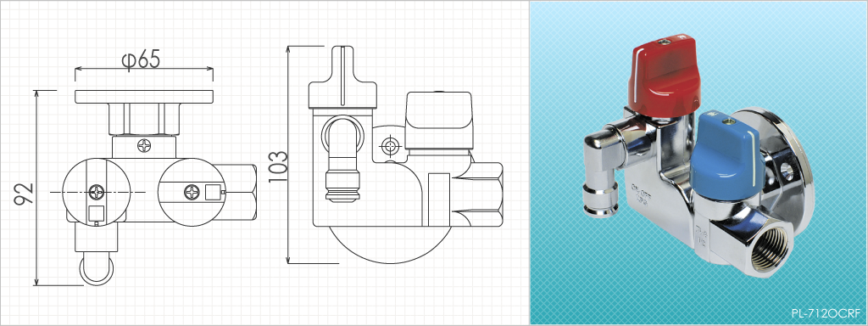Click the crosshair screw in side view

pos(390,146)
